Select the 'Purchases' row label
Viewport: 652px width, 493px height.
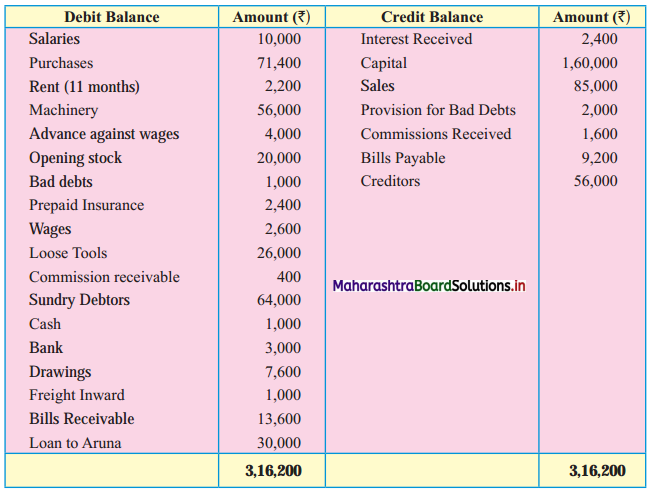point(61,63)
